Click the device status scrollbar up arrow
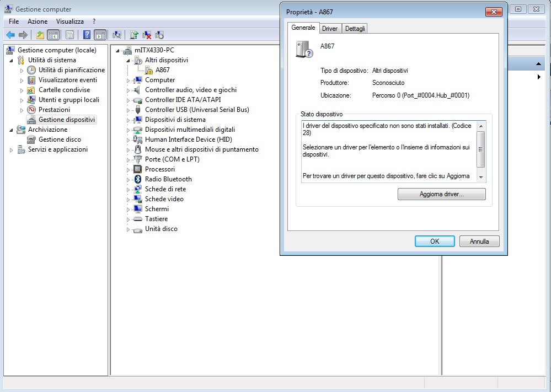The image size is (551, 392). coord(481,126)
